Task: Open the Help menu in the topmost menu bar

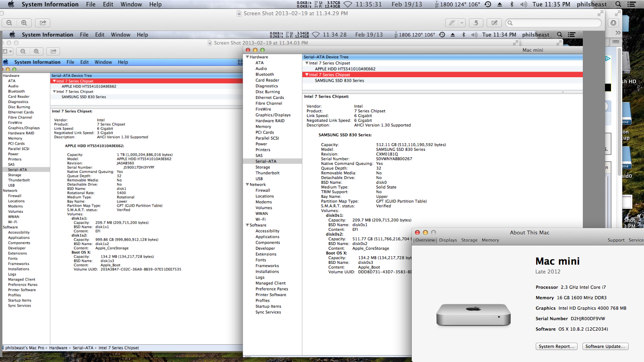Action: [x=155, y=4]
